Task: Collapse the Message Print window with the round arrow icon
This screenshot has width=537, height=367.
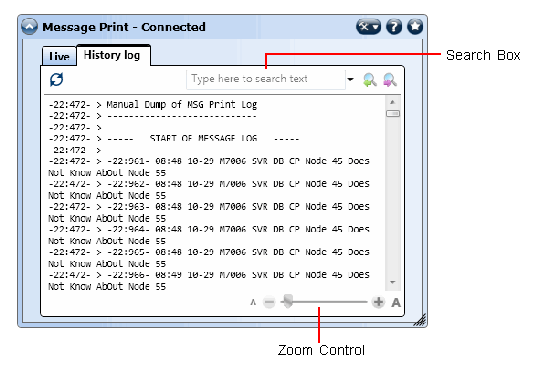Action: (x=29, y=26)
